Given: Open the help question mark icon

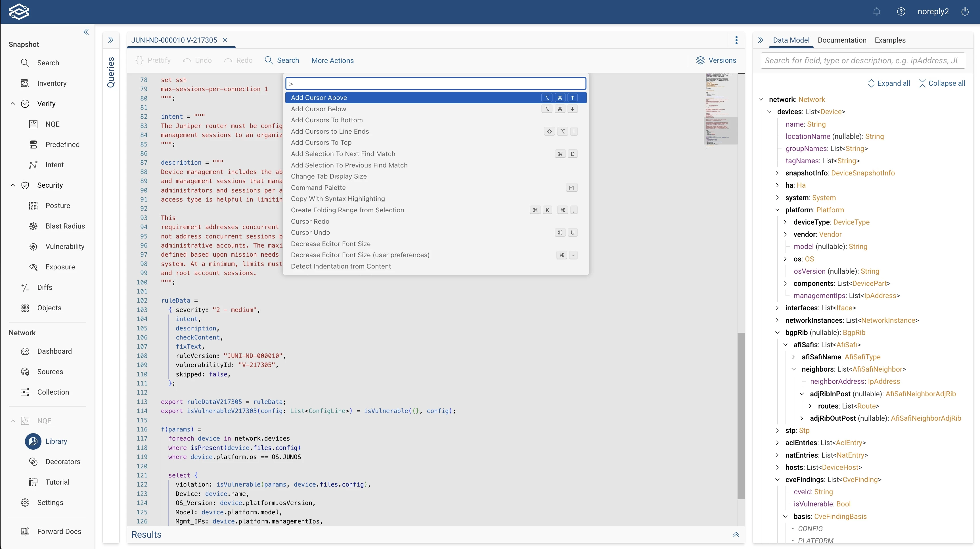Looking at the screenshot, I should [901, 11].
